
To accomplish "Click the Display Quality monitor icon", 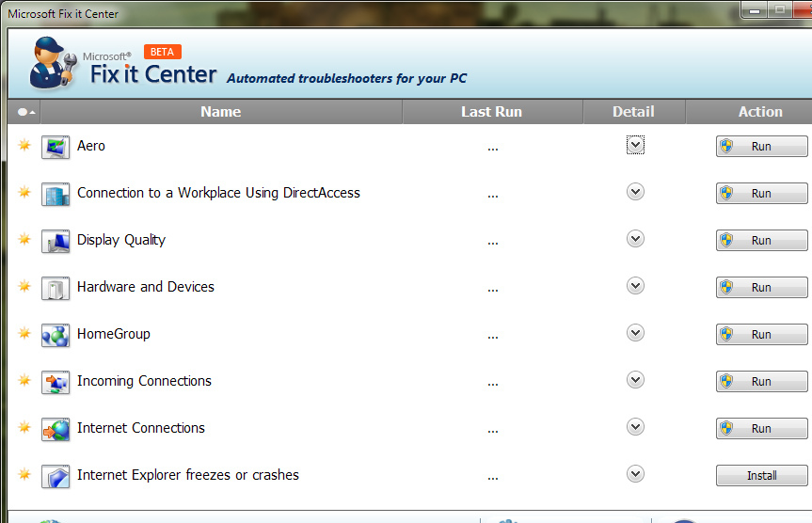I will [x=56, y=242].
